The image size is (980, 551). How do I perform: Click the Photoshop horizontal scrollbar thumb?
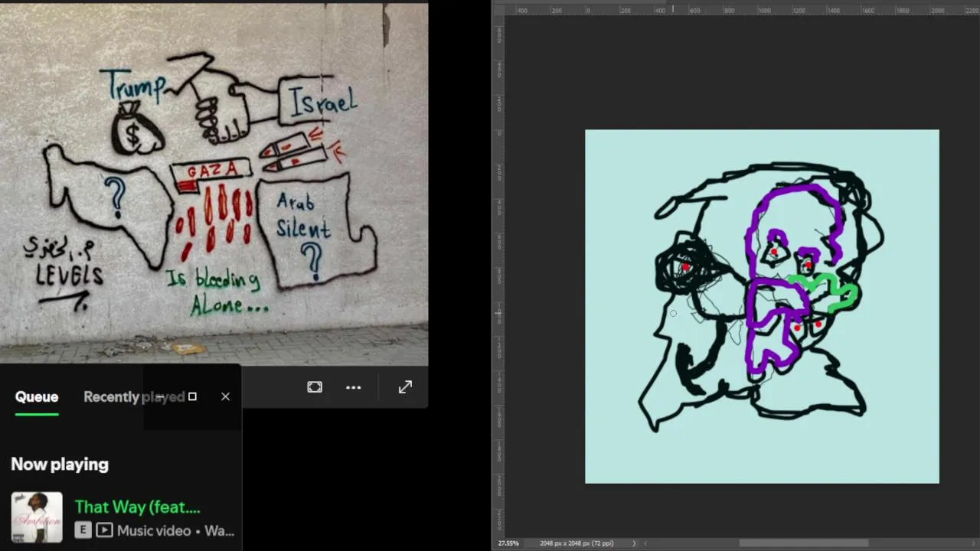click(803, 543)
